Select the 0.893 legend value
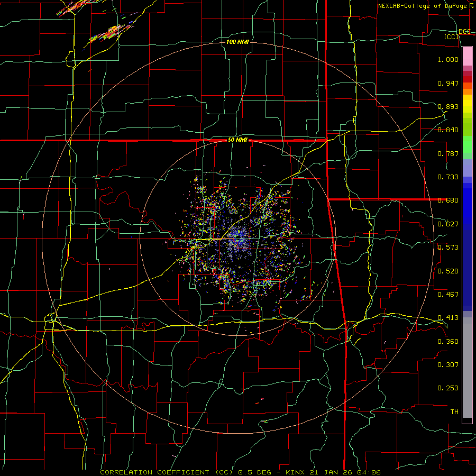The image size is (476, 476). click(448, 106)
